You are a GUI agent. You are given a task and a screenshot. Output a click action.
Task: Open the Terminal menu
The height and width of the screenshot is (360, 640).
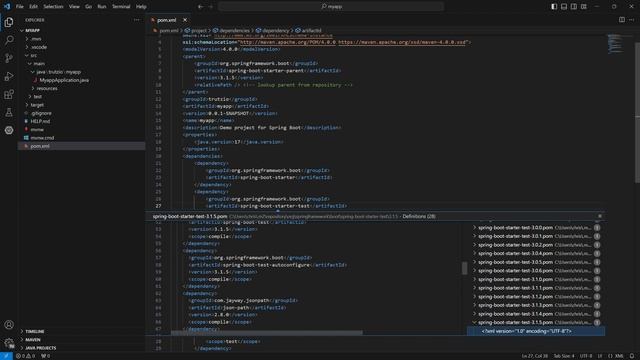121,7
